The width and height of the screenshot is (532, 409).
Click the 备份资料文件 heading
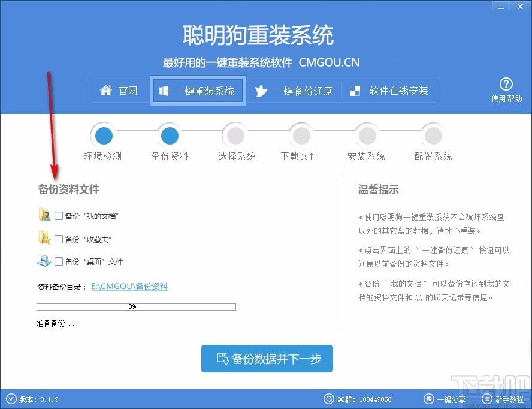click(69, 190)
